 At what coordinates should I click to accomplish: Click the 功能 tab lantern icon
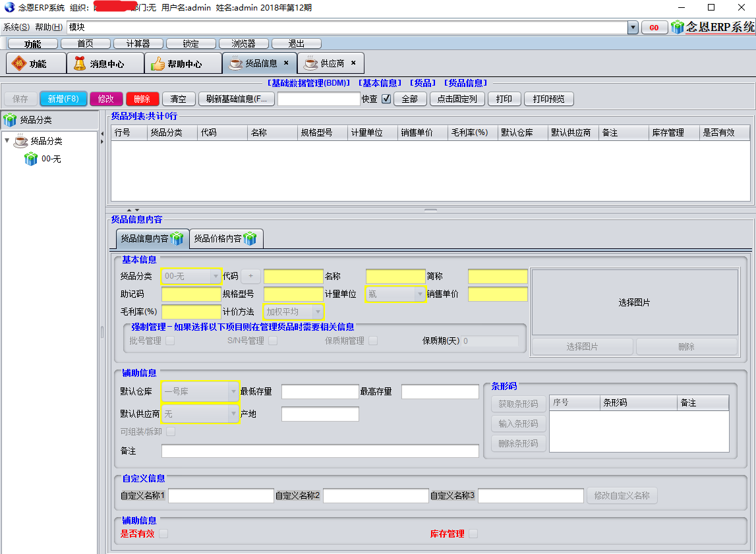click(18, 63)
